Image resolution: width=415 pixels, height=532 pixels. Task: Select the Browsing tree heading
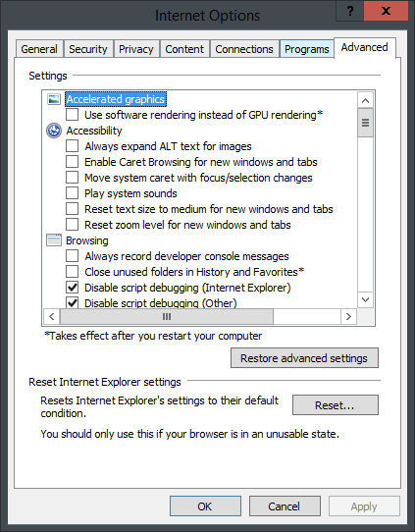tap(87, 240)
